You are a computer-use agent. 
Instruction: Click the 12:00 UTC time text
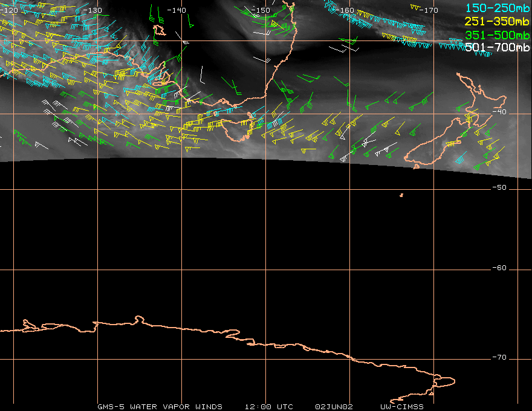click(269, 407)
